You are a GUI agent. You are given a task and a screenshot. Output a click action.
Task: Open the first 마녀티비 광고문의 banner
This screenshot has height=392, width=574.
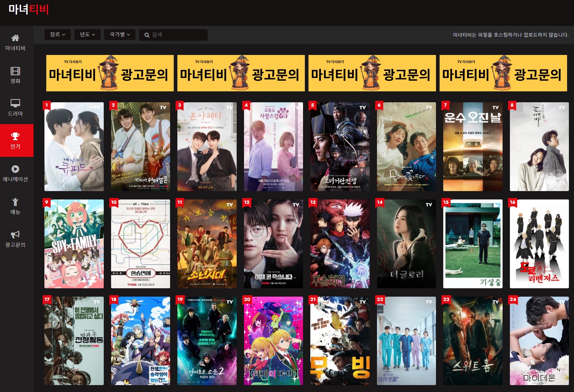coord(110,73)
